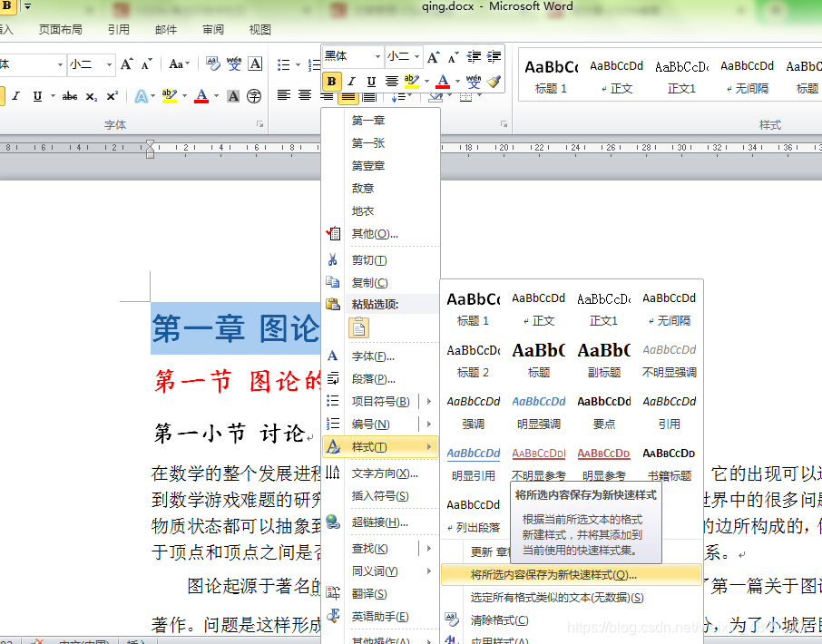This screenshot has width=822, height=644.
Task: Toggle Strikethrough (abc) formatting
Action: 70,96
